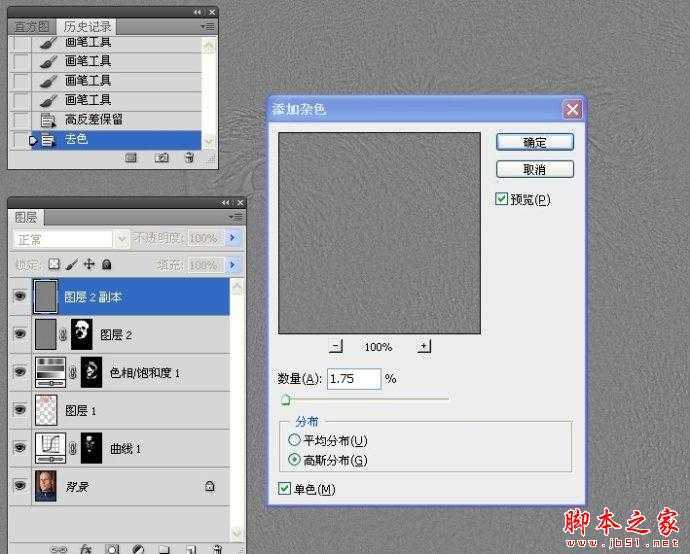This screenshot has height=554, width=690.
Task: Click the fill 100% value field
Action: 205,265
